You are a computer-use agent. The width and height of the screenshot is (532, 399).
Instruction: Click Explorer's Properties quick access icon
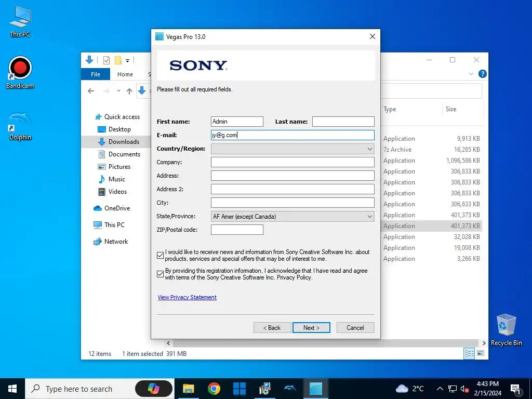coord(106,60)
